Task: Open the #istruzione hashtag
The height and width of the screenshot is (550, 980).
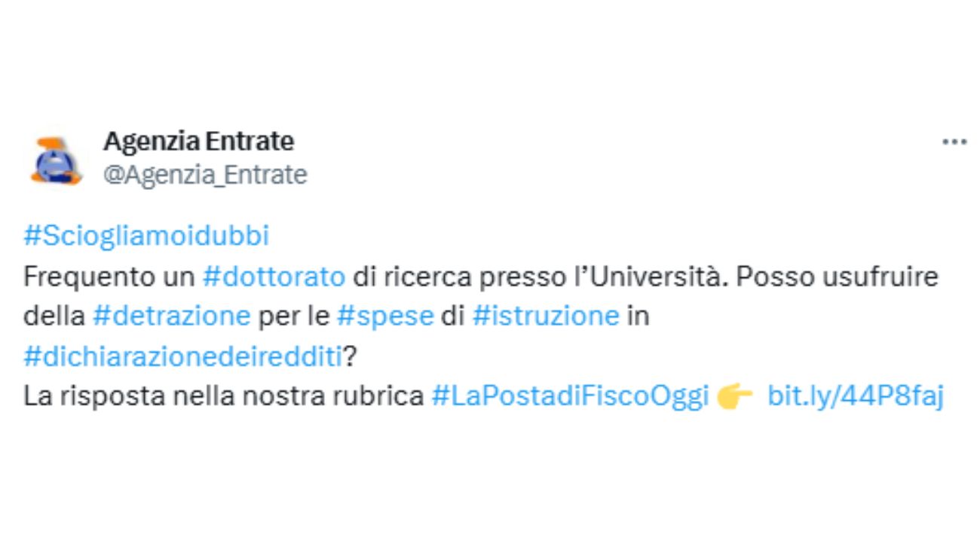Action: pos(546,316)
